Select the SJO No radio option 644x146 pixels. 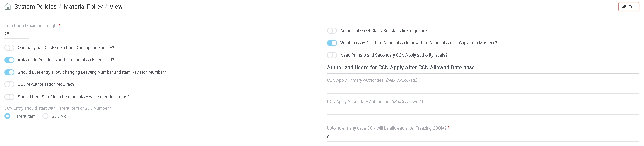pyautogui.click(x=46, y=116)
